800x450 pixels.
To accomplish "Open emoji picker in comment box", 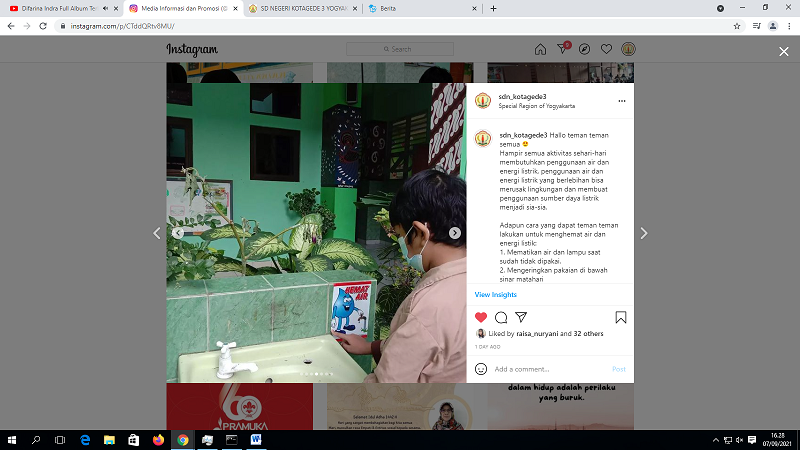I will tap(481, 369).
